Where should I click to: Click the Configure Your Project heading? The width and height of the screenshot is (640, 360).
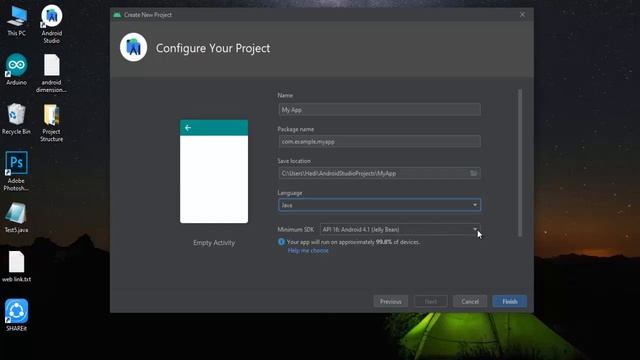(213, 48)
